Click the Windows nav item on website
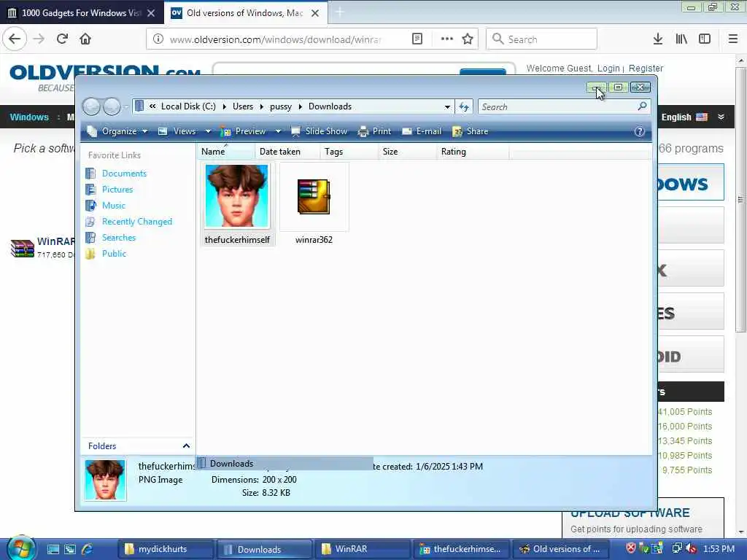747x560 pixels. 29,117
